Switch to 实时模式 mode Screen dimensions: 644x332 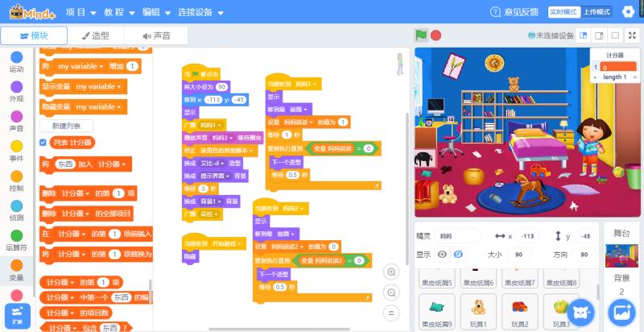pos(564,12)
